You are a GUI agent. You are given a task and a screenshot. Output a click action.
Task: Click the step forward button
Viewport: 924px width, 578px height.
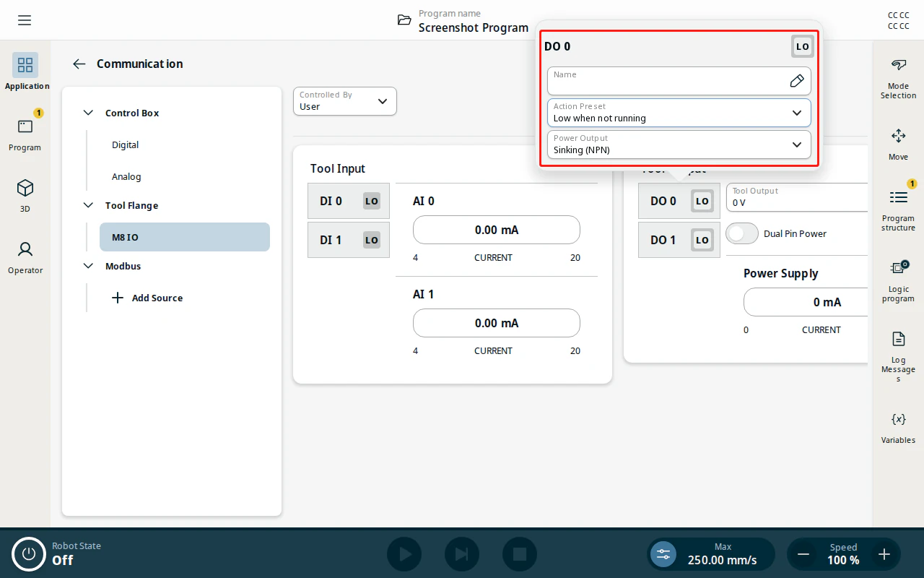[x=462, y=554]
